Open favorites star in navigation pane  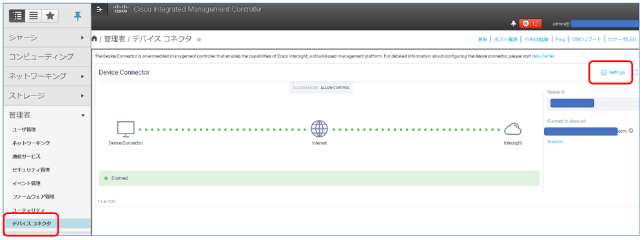tap(50, 15)
